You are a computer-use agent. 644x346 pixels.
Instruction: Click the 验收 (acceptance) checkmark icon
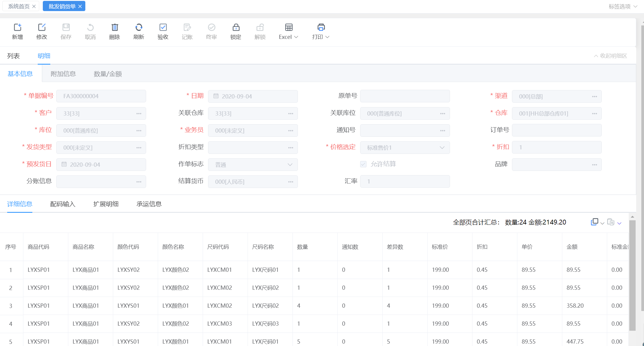pos(163,27)
